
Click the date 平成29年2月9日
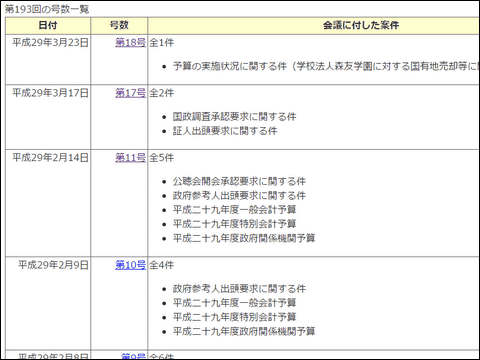click(x=53, y=265)
